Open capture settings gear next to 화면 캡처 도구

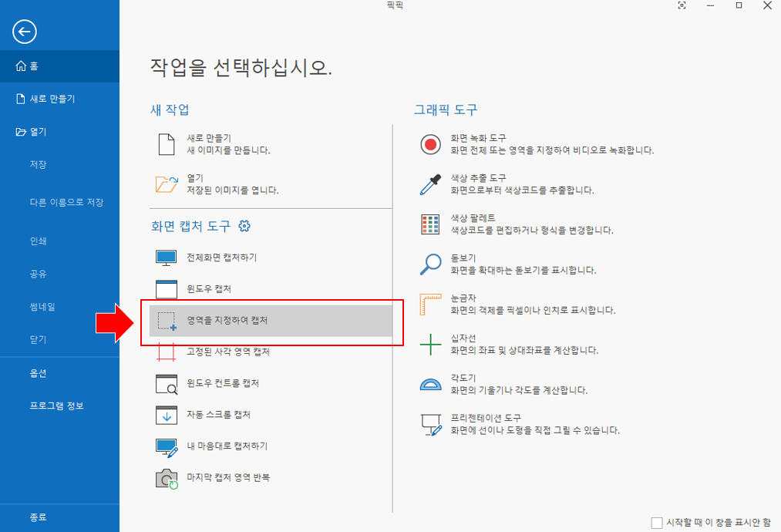244,226
